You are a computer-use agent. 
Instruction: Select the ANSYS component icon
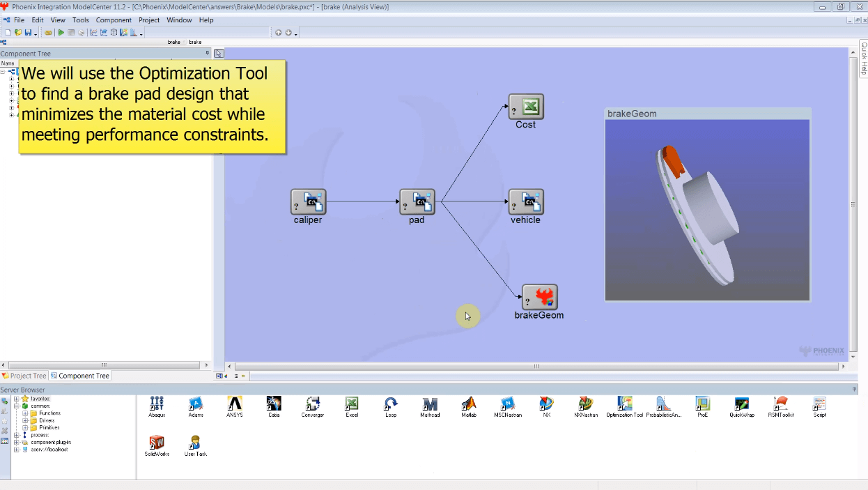pos(235,404)
